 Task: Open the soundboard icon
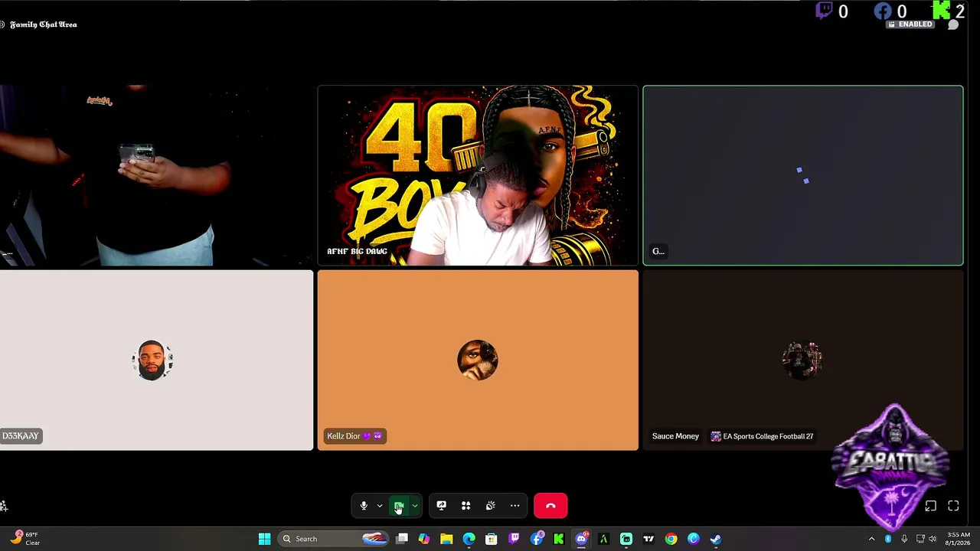point(490,506)
